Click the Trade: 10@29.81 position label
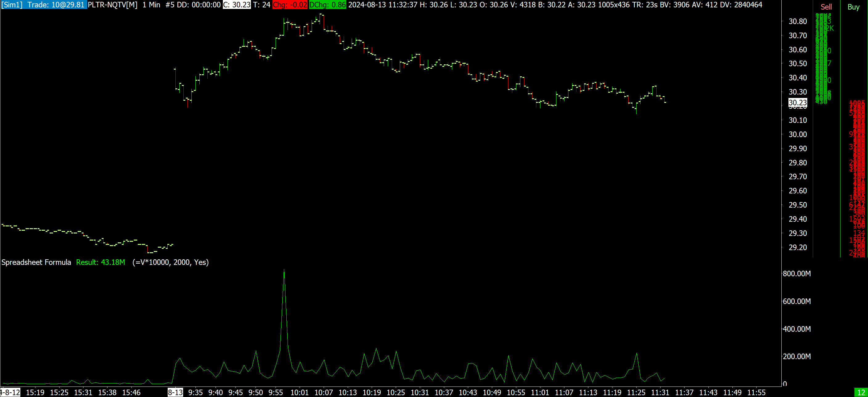 [56, 5]
